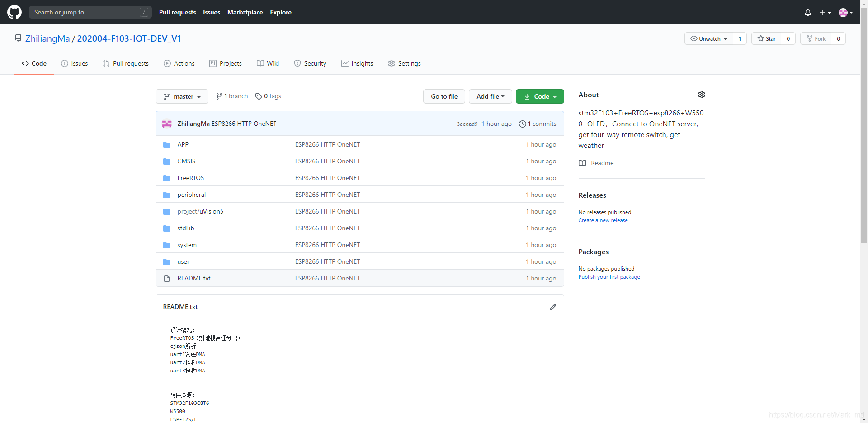Open the ZhiliangMa owner link
This screenshot has height=423, width=868.
pyautogui.click(x=47, y=38)
